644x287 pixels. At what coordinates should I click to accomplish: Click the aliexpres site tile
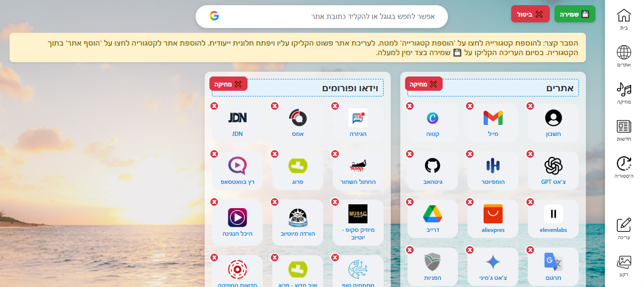tap(493, 219)
